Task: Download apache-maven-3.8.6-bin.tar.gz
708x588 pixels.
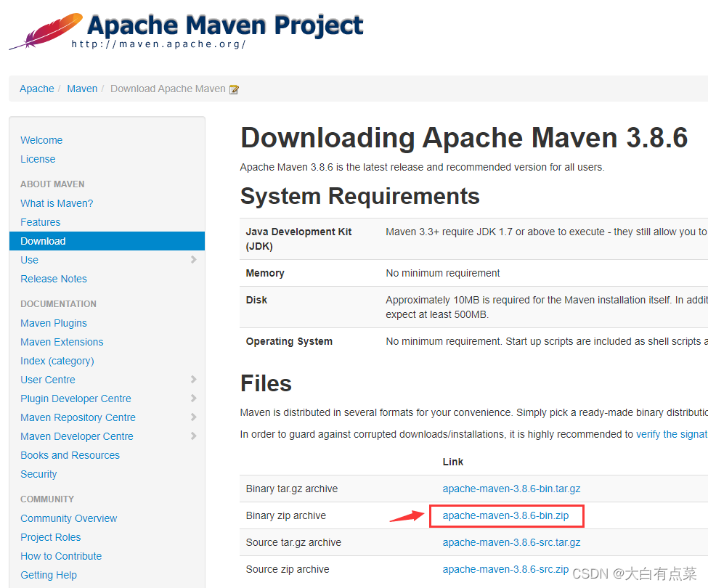Action: [x=511, y=489]
